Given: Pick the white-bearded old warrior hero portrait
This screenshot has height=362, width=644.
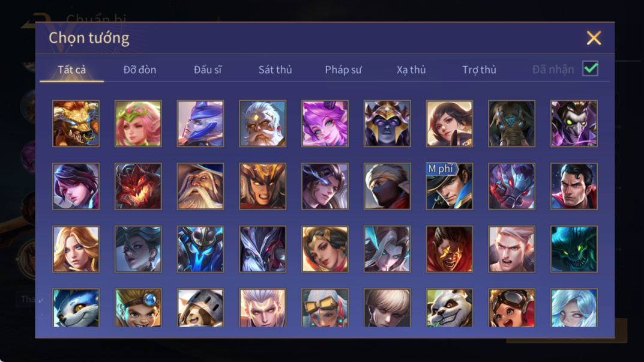Looking at the screenshot, I should 262,124.
